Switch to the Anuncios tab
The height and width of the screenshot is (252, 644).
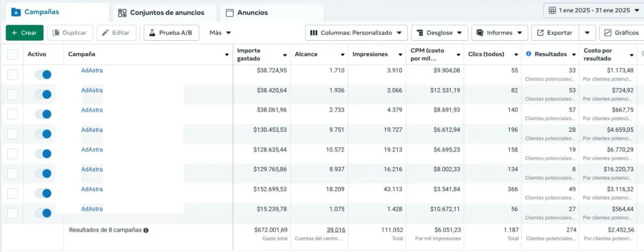coord(272,13)
